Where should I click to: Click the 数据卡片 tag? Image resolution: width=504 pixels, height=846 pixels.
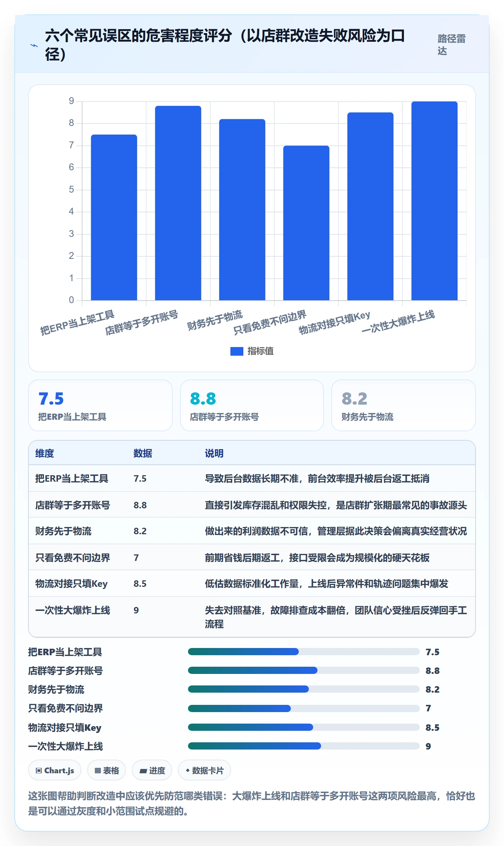[204, 770]
